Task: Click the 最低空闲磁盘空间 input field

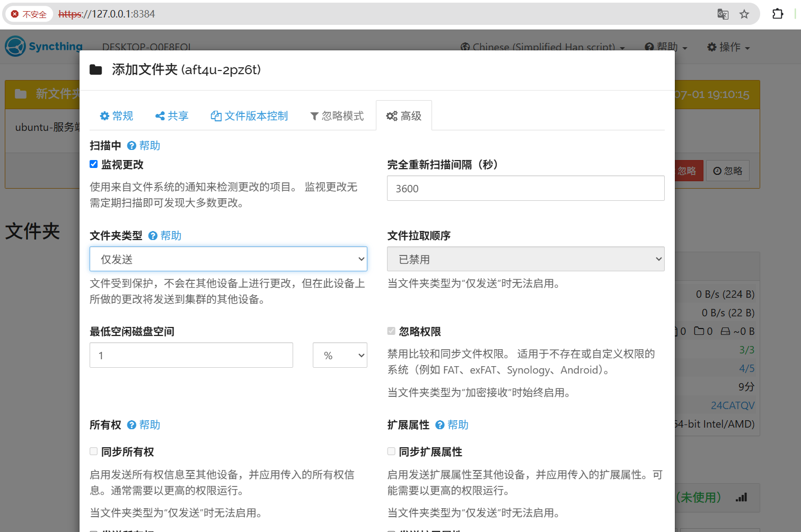Action: [x=191, y=355]
